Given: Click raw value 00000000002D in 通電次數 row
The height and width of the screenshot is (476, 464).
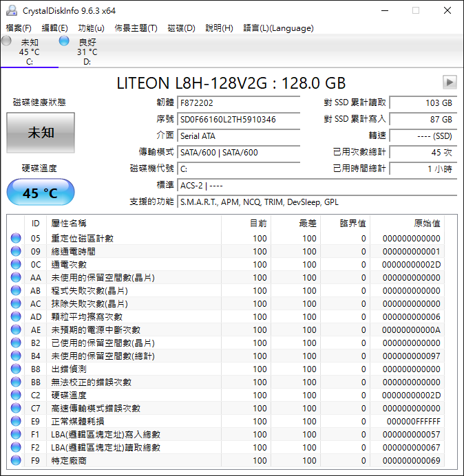Looking at the screenshot, I should pos(411,264).
